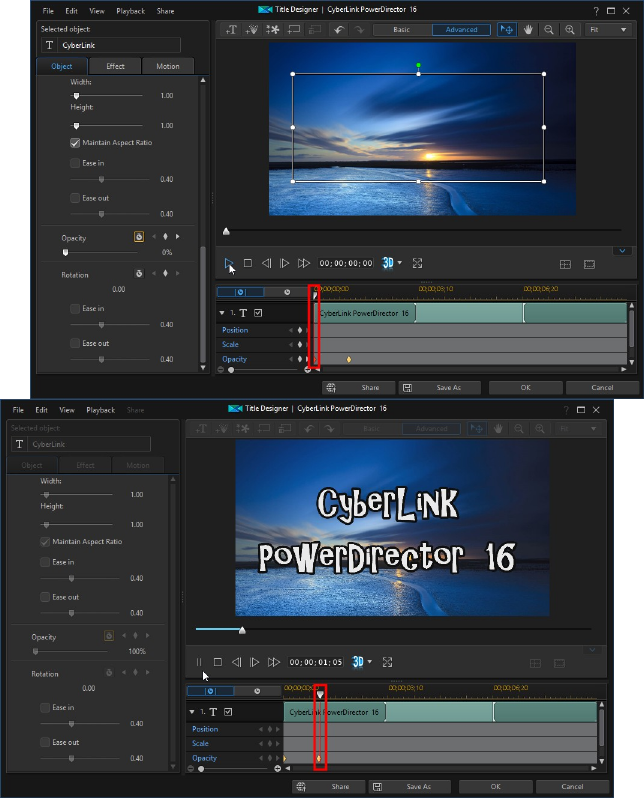Open 3D options dropdown arrow near 00;00;00;00
Image resolution: width=644 pixels, height=798 pixels.
(400, 263)
